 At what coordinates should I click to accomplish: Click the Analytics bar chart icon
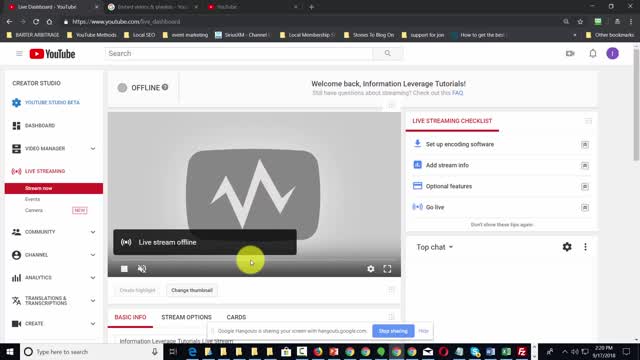[x=16, y=278]
